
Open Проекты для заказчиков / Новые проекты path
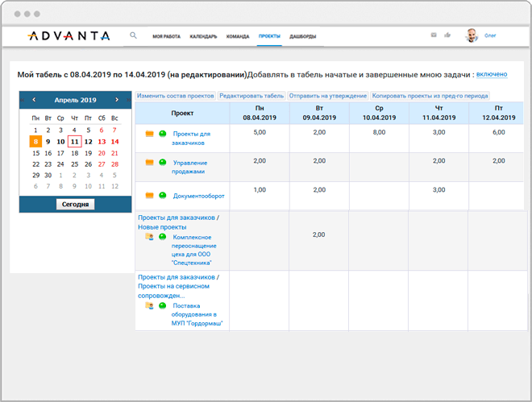tap(178, 222)
